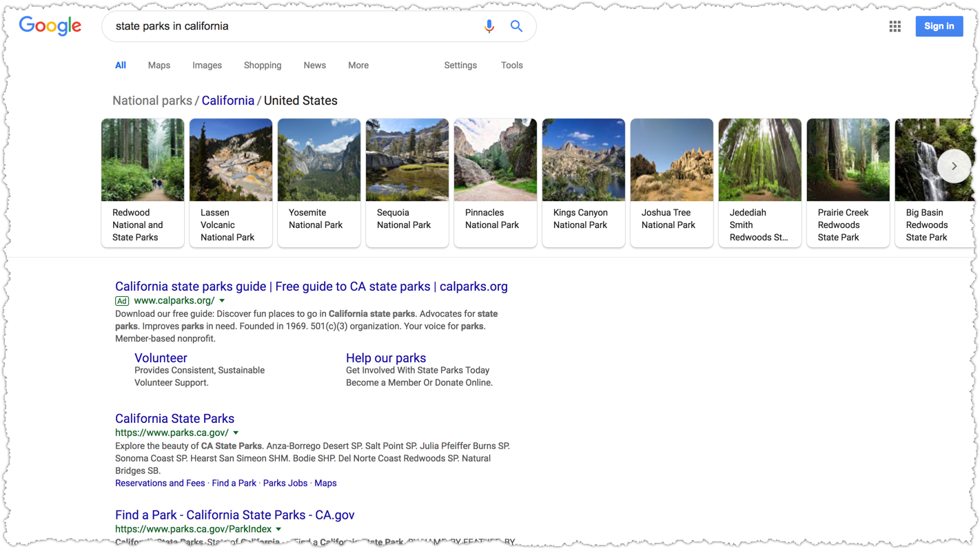This screenshot has height=549, width=980.
Task: Click the Sign in button
Action: tap(939, 26)
